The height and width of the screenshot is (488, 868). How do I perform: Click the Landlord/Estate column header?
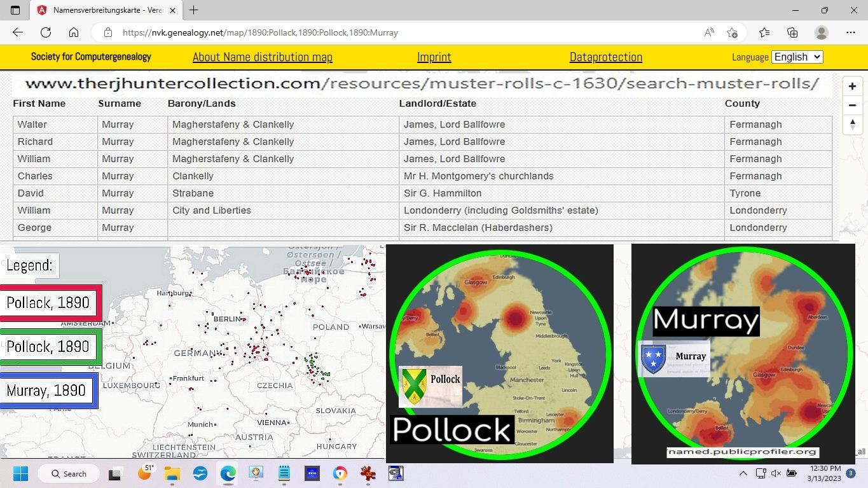(x=437, y=103)
